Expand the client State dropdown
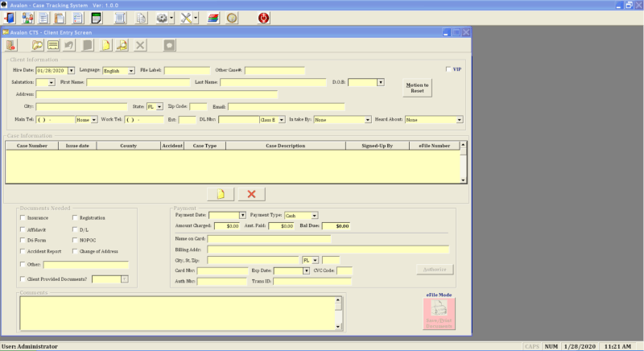 point(159,107)
